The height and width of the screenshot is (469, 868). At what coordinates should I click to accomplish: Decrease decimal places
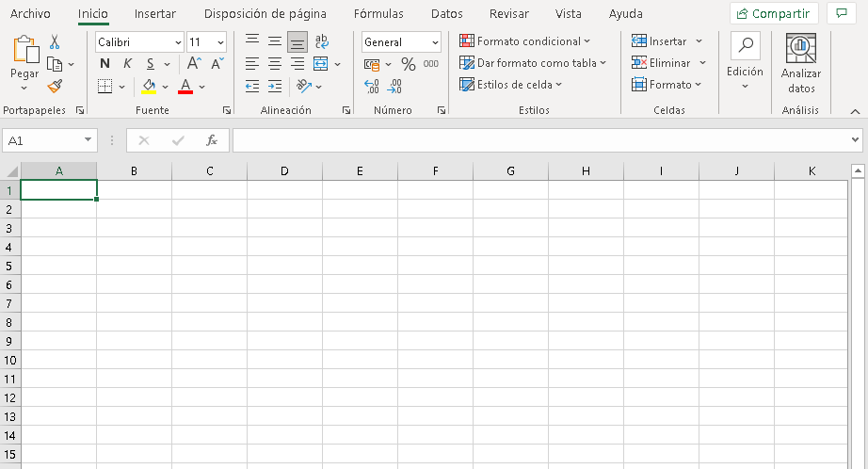394,86
